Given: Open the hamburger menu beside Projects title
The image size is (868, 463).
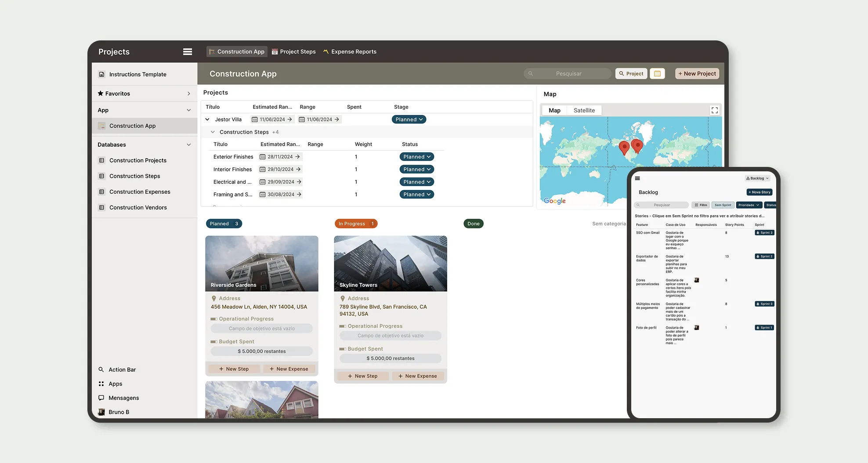Looking at the screenshot, I should pyautogui.click(x=188, y=52).
